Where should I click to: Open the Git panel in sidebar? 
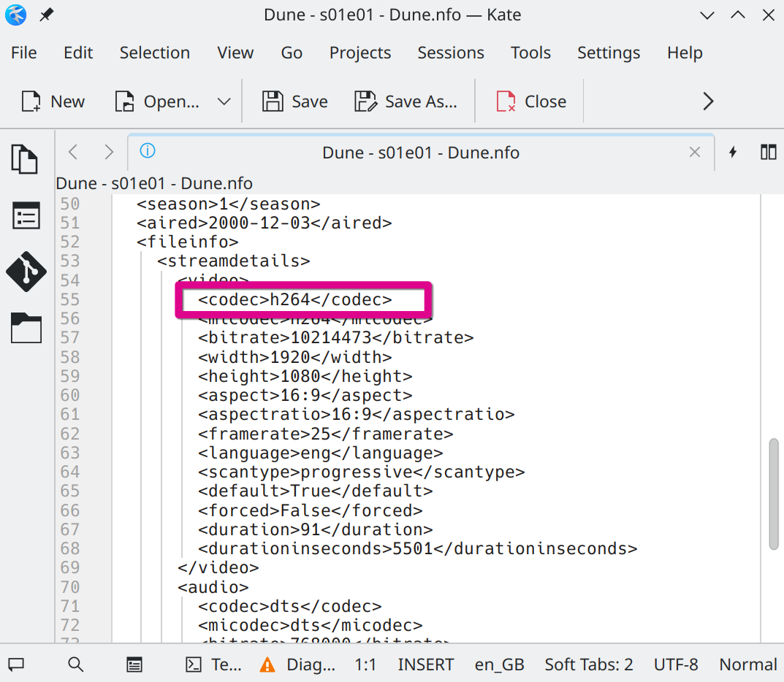pos(26,272)
